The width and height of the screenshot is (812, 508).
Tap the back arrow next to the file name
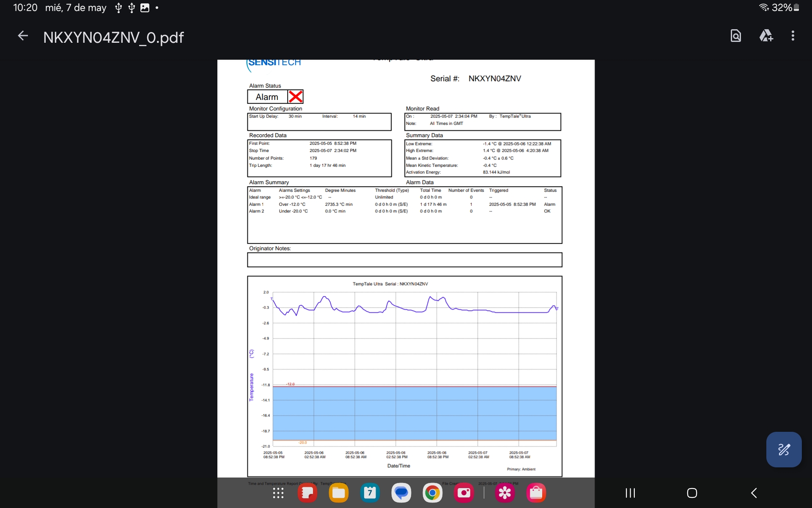pyautogui.click(x=23, y=36)
